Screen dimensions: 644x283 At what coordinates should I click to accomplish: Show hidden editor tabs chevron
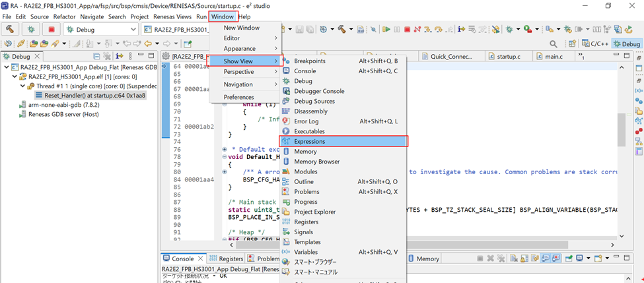pyautogui.click(x=581, y=55)
